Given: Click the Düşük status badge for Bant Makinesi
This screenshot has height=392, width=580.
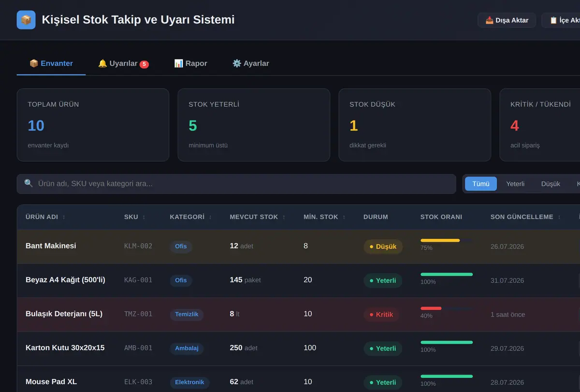Looking at the screenshot, I should 383,247.
